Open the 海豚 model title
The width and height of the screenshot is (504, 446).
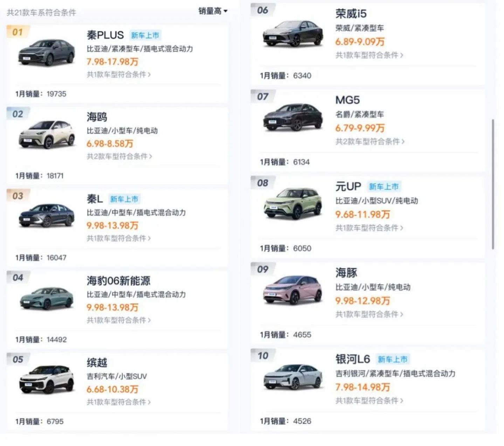tap(346, 273)
